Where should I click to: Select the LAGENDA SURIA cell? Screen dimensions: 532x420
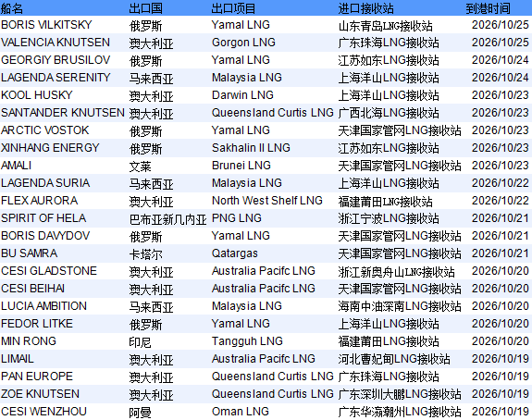tap(45, 183)
